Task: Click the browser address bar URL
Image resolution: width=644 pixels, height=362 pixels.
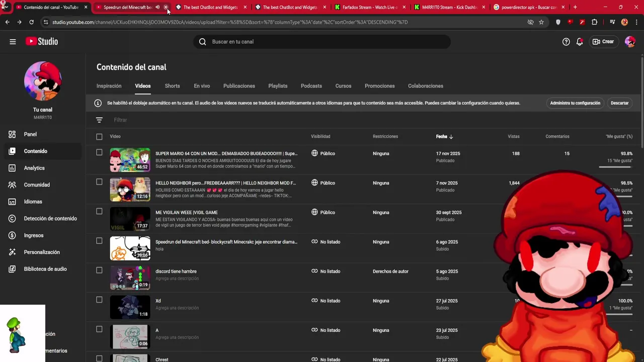Action: click(x=230, y=22)
